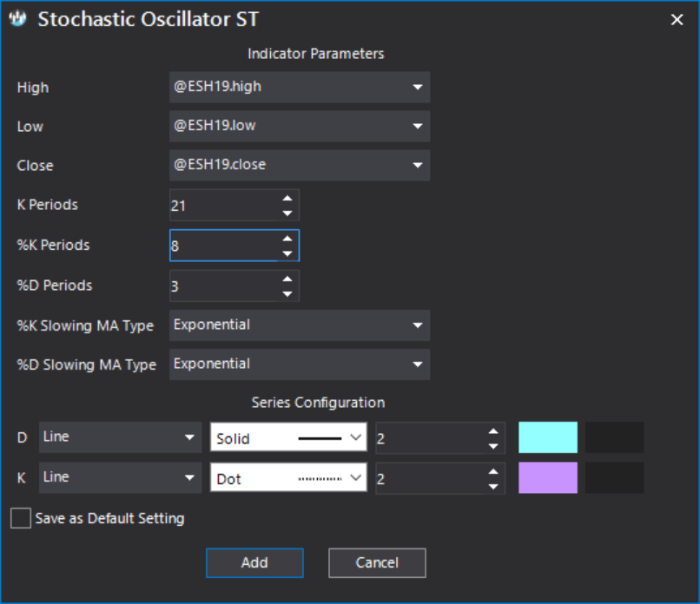Open the Low source dropdown
The image size is (700, 604).
(x=300, y=126)
